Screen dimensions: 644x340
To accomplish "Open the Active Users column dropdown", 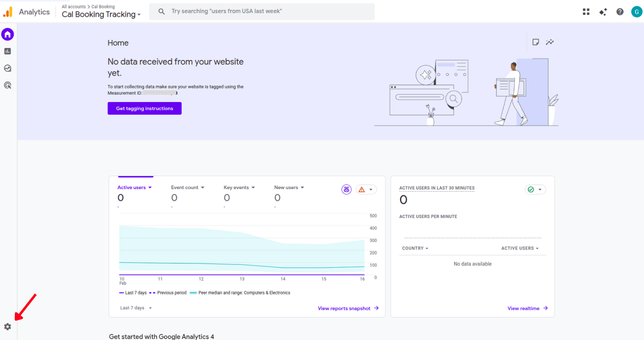I will point(520,248).
